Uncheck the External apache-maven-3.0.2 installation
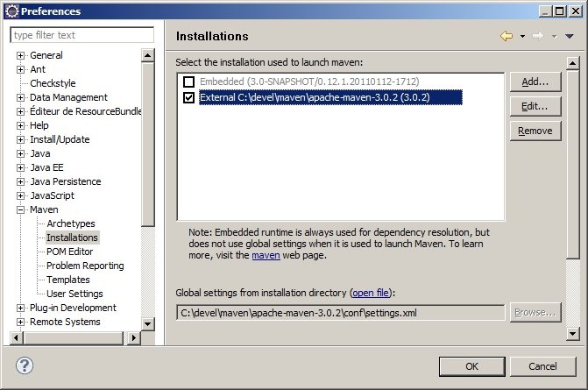Viewport: 588px width, 390px height. coord(188,98)
